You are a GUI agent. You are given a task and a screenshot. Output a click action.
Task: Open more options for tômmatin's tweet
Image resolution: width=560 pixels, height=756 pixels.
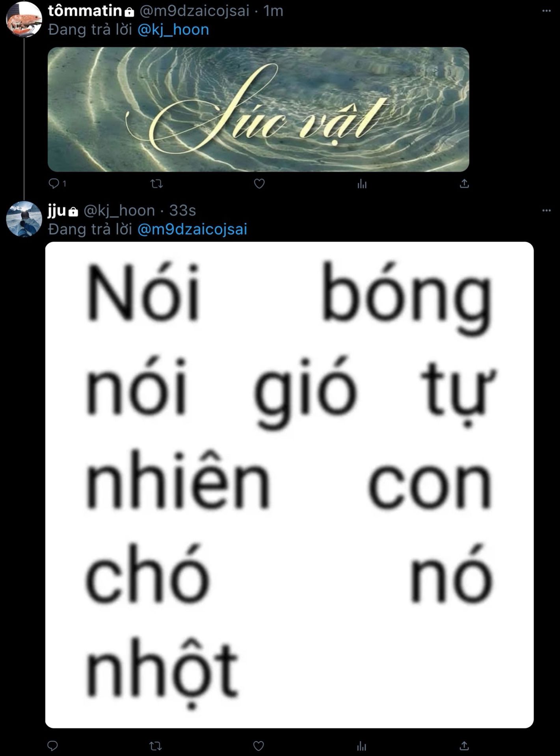click(546, 11)
